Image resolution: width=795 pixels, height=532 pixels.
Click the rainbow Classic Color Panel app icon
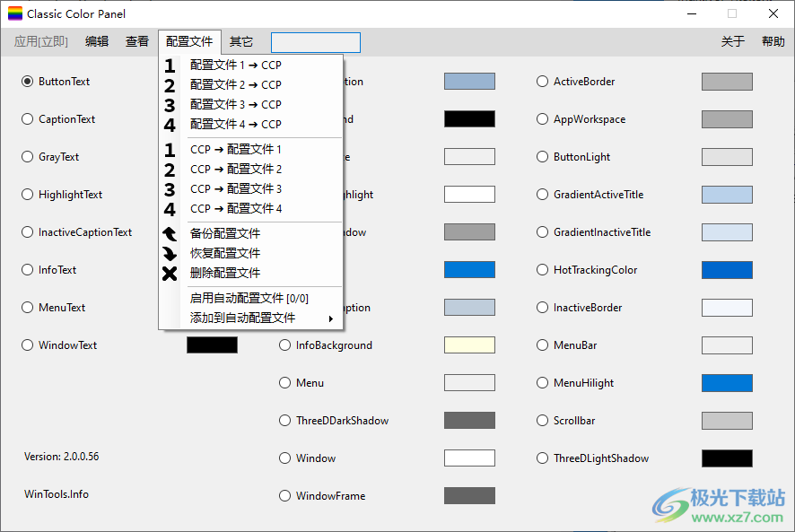pyautogui.click(x=15, y=14)
